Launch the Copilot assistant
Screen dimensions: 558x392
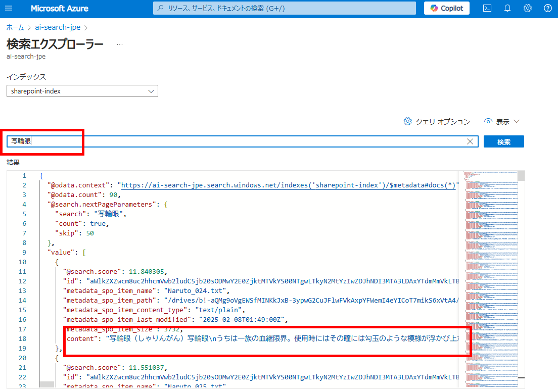click(x=446, y=8)
